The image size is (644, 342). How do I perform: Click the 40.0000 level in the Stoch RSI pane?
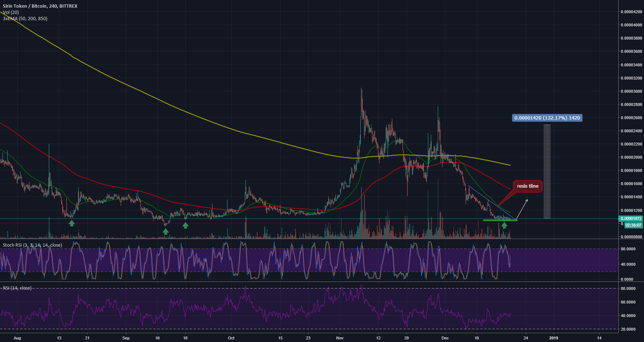click(628, 264)
